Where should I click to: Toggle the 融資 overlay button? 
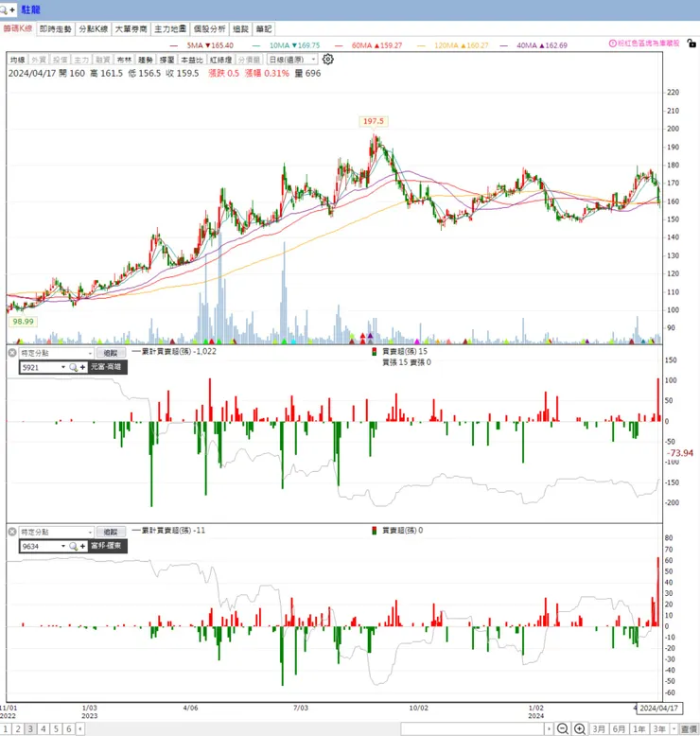click(103, 60)
